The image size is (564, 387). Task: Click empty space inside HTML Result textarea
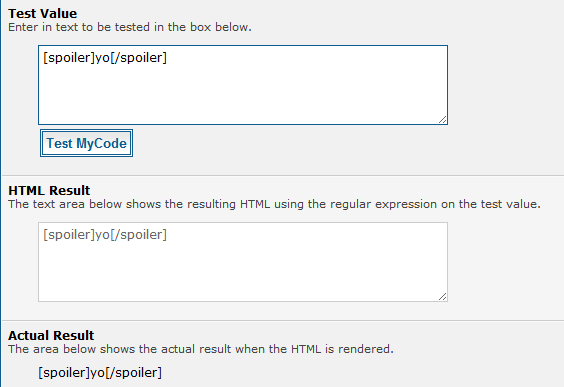click(x=243, y=272)
